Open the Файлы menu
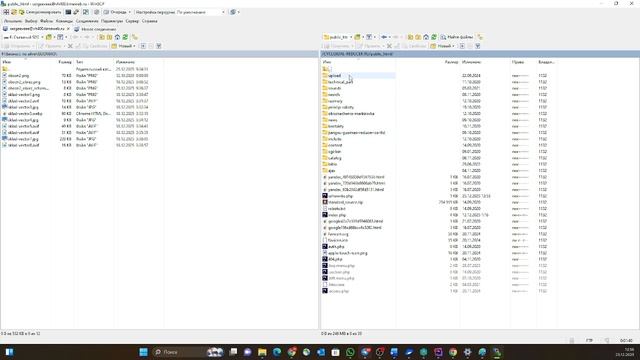Viewport: 640px width, 360px height. [47, 21]
